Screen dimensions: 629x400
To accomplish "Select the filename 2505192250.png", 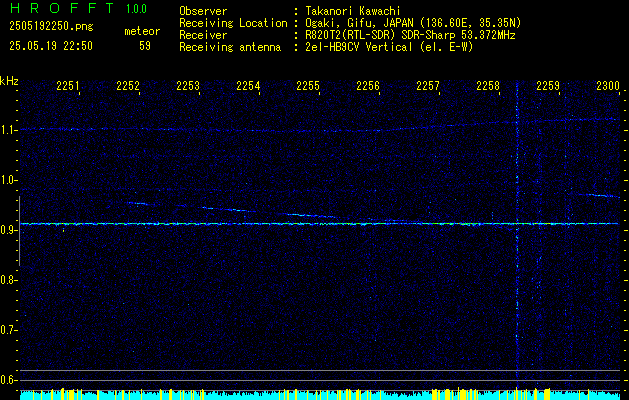I will (x=51, y=27).
